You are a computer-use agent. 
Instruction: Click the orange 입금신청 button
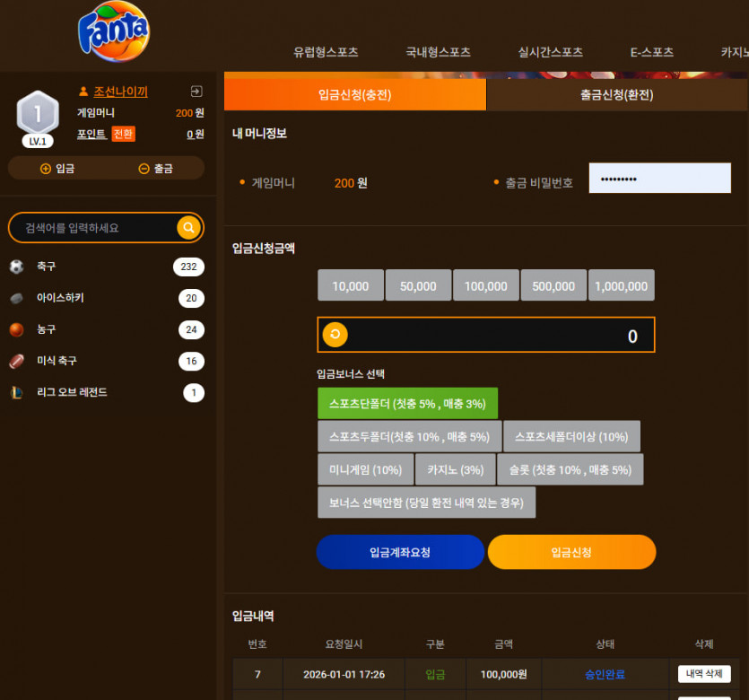tap(571, 552)
